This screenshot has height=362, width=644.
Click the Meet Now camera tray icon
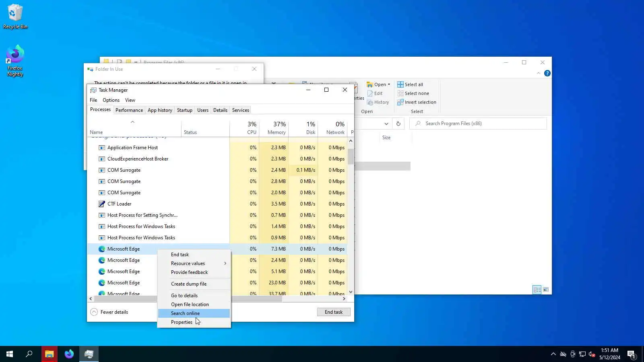click(573, 354)
